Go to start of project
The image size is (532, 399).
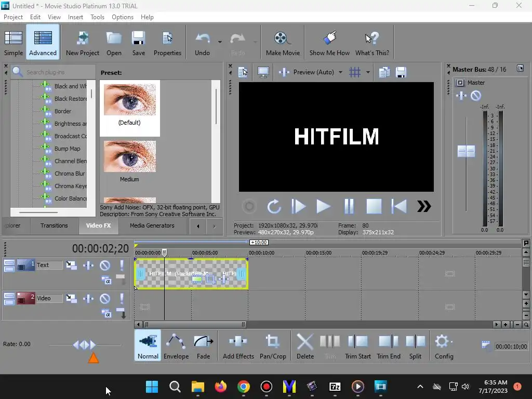pos(399,206)
